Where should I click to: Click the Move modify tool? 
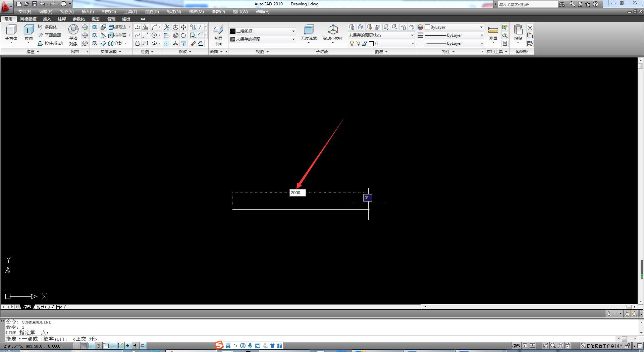tap(183, 27)
